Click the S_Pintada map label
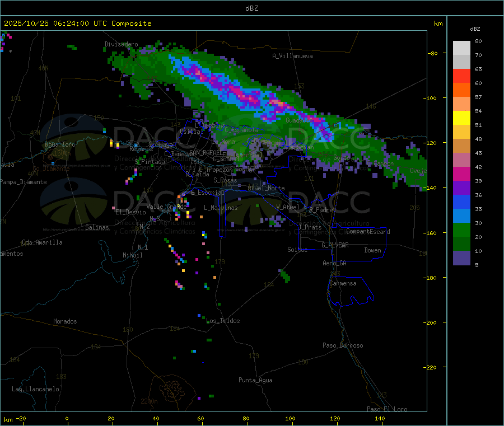 [150, 162]
